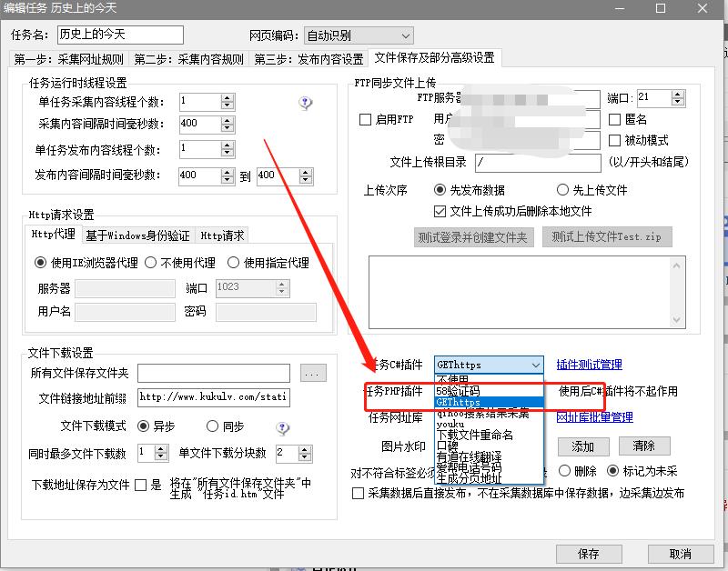Open the 插件测试管理 link

tap(589, 365)
